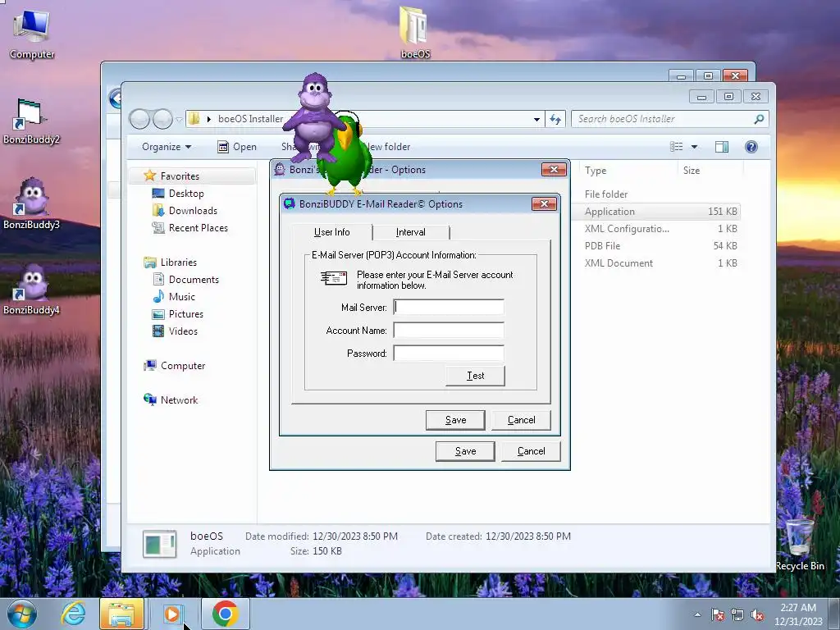This screenshot has width=840, height=630.
Task: Click Cancel in E-Mail Reader Options dialog
Action: (x=521, y=420)
